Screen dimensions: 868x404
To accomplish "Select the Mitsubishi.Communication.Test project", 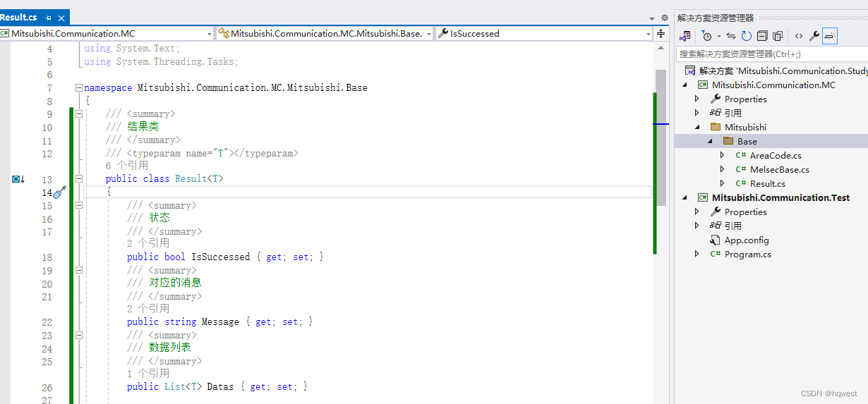I will (780, 197).
